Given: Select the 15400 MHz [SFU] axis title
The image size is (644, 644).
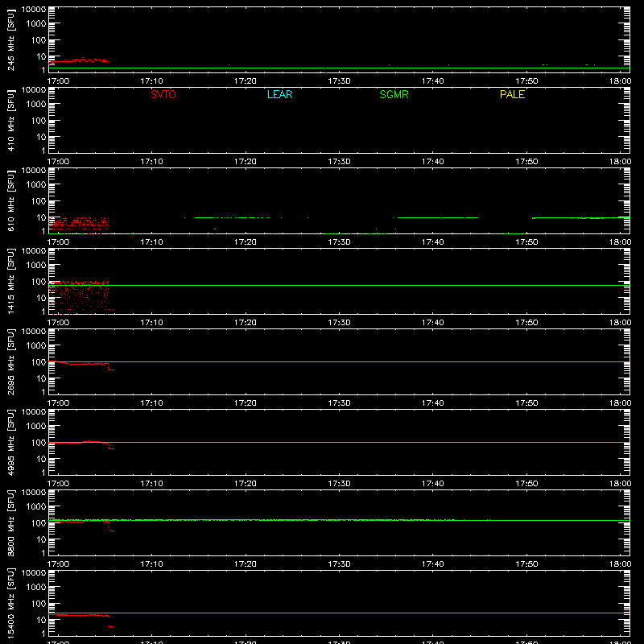Looking at the screenshot, I should (10, 603).
